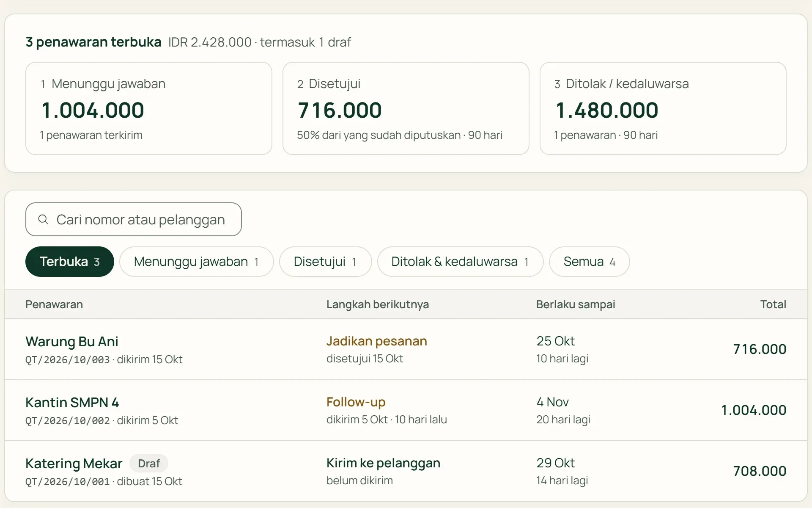Sort by the Total column header
This screenshot has width=812, height=508.
[x=773, y=304]
